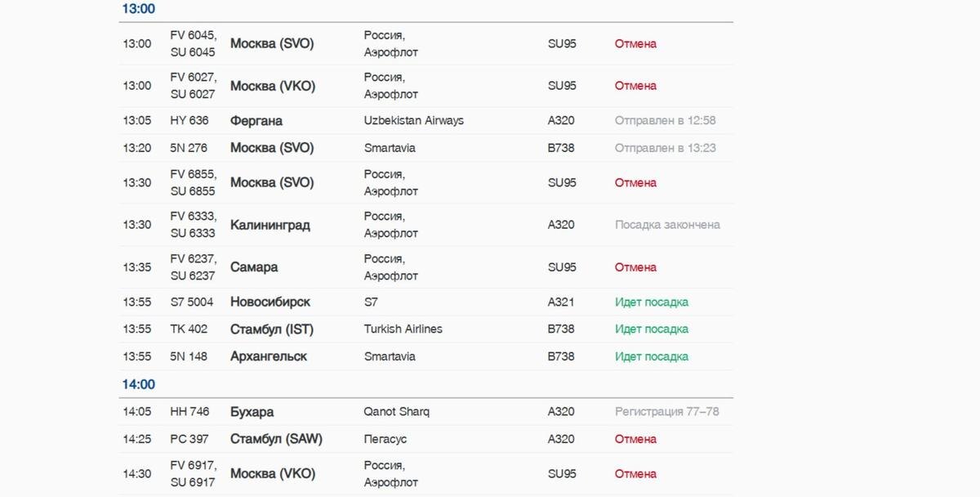This screenshot has width=980, height=497.
Task: Click Регистрация 77–78 status text
Action: (667, 411)
